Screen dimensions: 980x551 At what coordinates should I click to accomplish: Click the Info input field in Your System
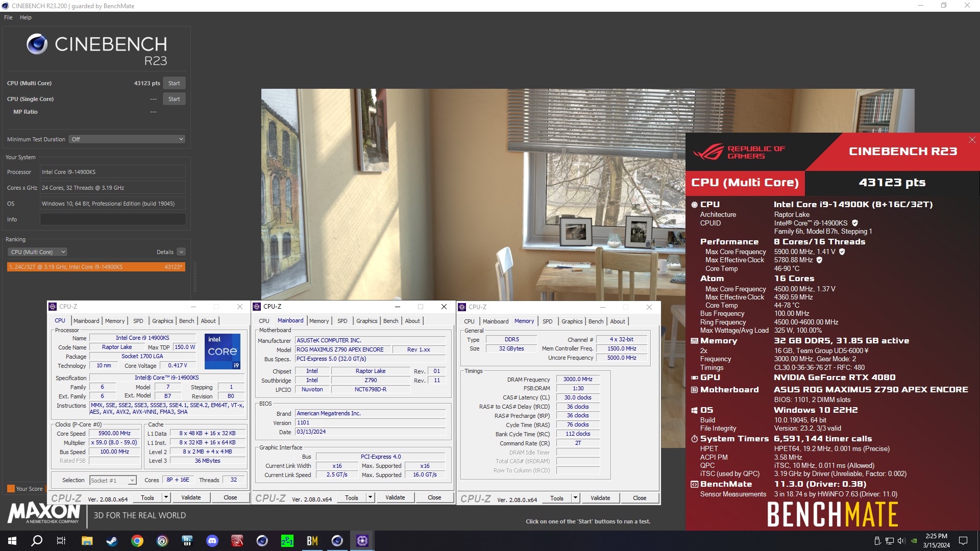(113, 219)
